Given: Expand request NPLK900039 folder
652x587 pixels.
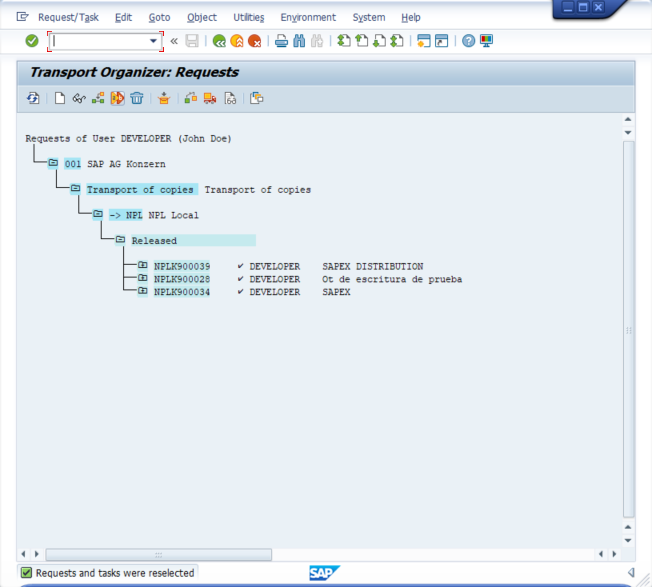Looking at the screenshot, I should [143, 265].
